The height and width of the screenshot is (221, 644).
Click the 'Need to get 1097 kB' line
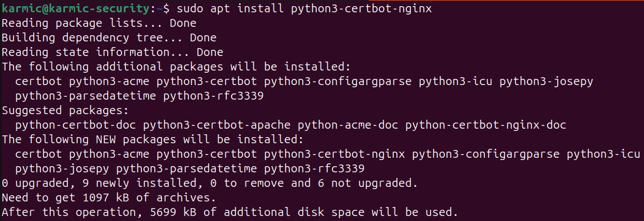coord(109,198)
